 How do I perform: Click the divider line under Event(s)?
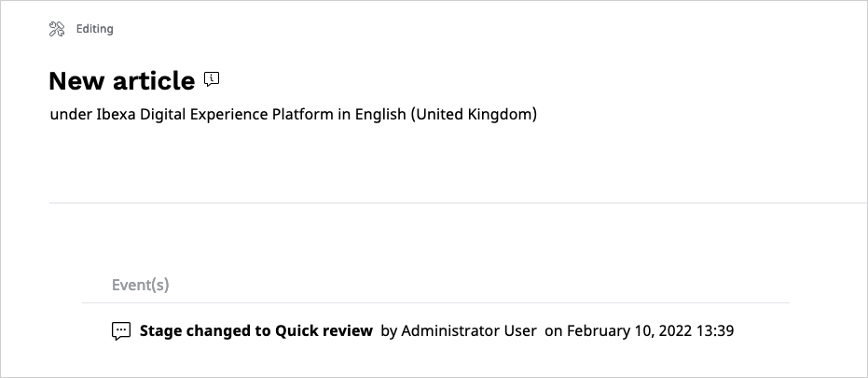click(435, 302)
